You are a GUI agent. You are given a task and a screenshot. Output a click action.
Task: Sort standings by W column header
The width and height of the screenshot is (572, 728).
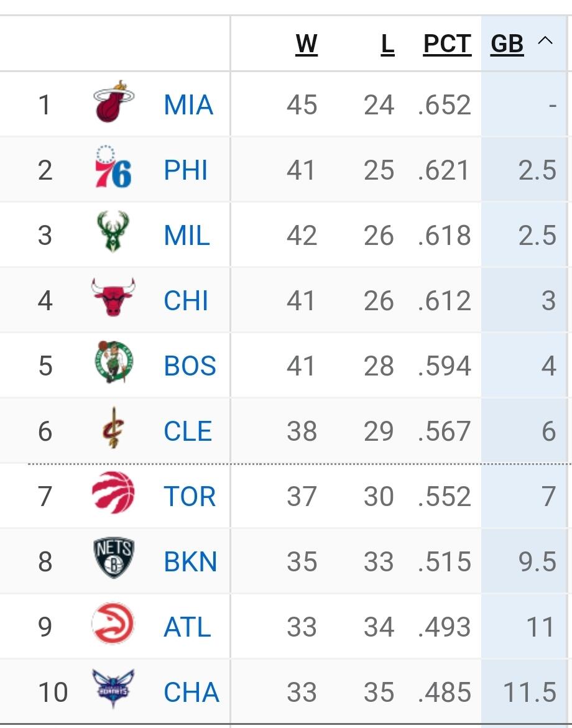tap(307, 44)
